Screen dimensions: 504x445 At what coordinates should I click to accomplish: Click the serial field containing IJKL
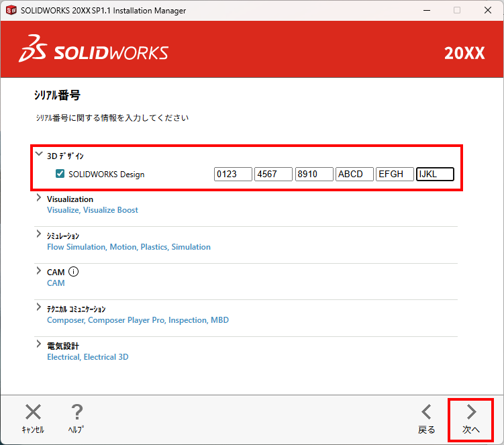[435, 174]
